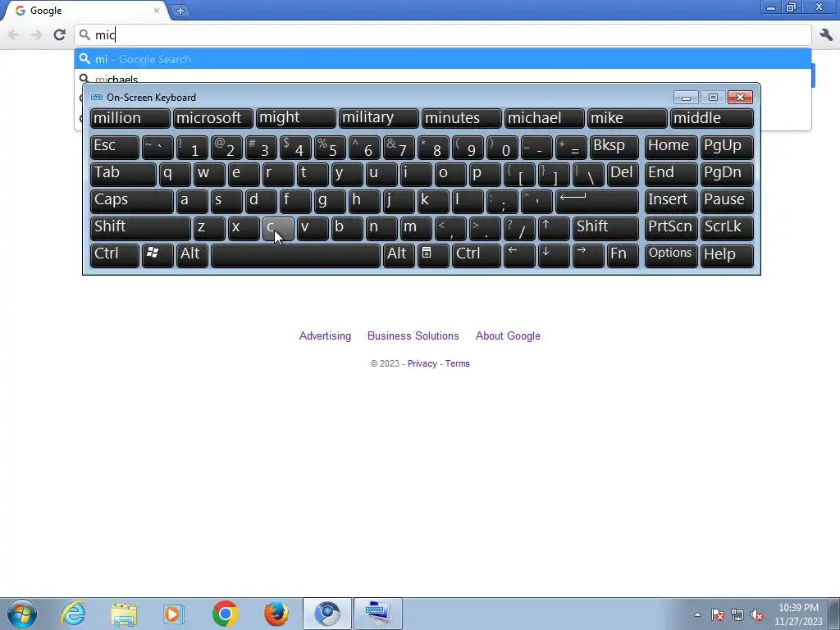This screenshot has width=840, height=630.
Task: Toggle the right Alt key
Action: [x=399, y=256]
